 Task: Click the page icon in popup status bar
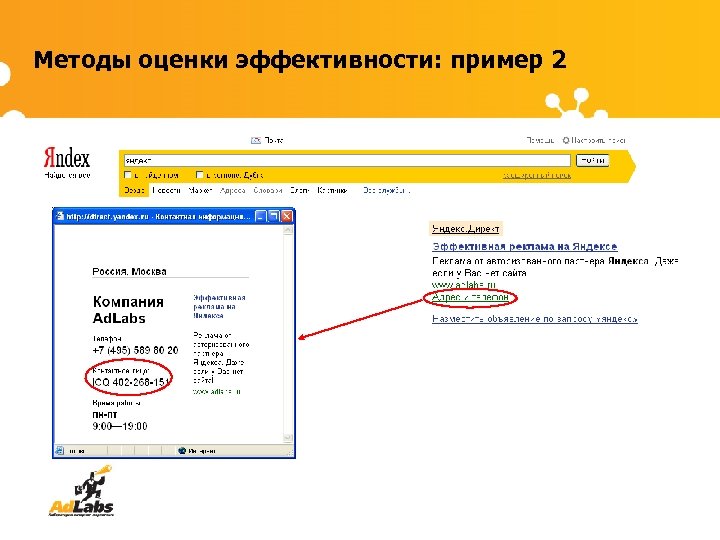coord(60,451)
